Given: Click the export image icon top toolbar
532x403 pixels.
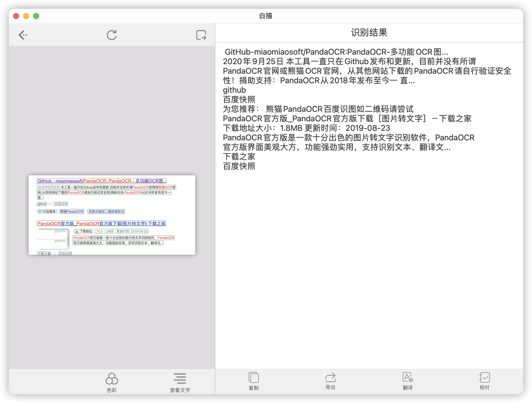Looking at the screenshot, I should click(x=201, y=35).
